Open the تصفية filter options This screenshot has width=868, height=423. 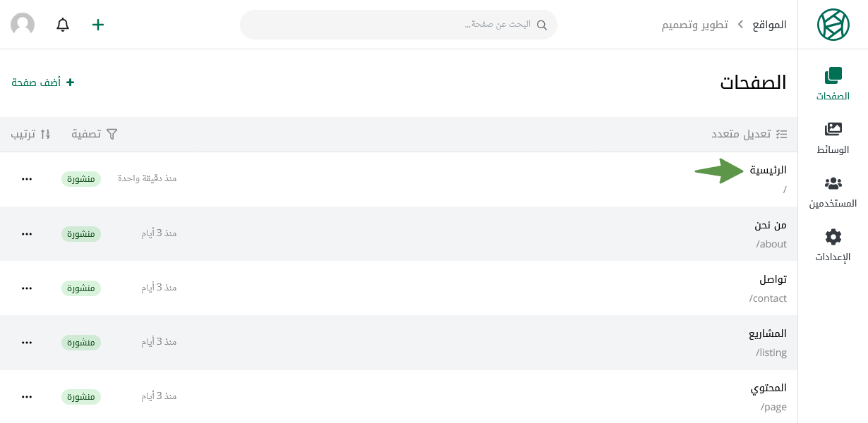pyautogui.click(x=95, y=134)
